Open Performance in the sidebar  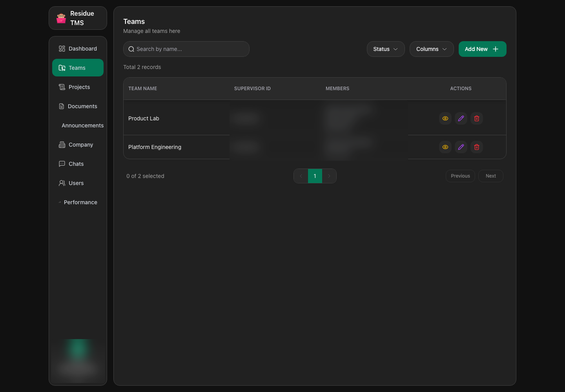[78, 202]
